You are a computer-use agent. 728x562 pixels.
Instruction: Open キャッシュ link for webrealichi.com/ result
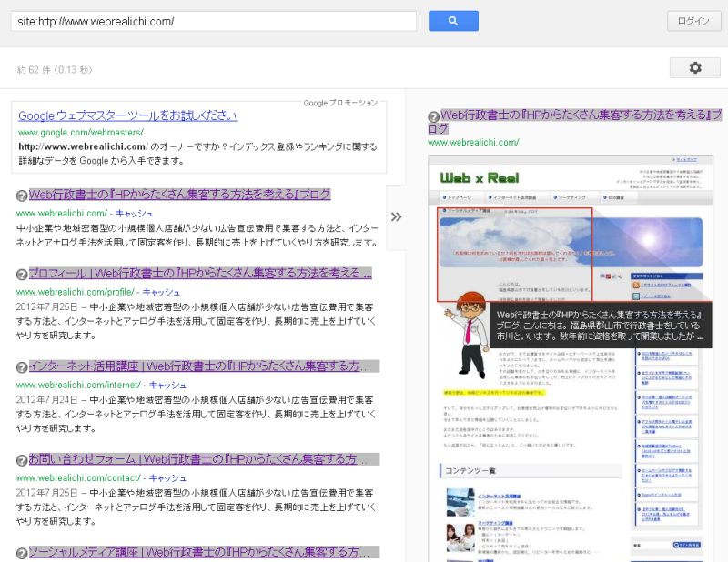click(134, 214)
